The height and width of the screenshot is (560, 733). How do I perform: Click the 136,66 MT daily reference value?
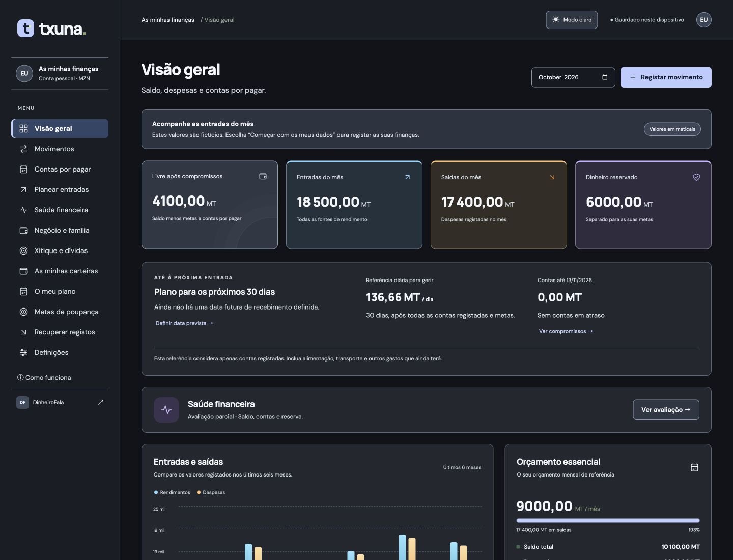click(400, 297)
